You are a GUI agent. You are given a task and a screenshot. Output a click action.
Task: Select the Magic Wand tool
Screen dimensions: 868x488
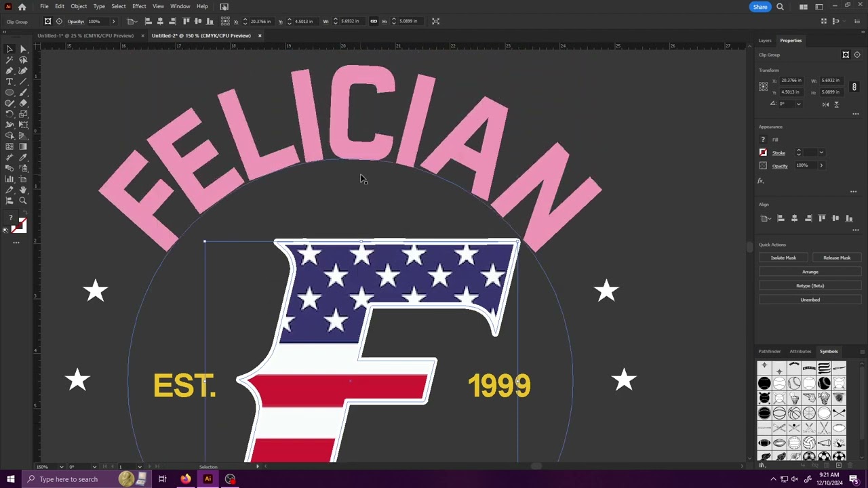click(x=9, y=60)
